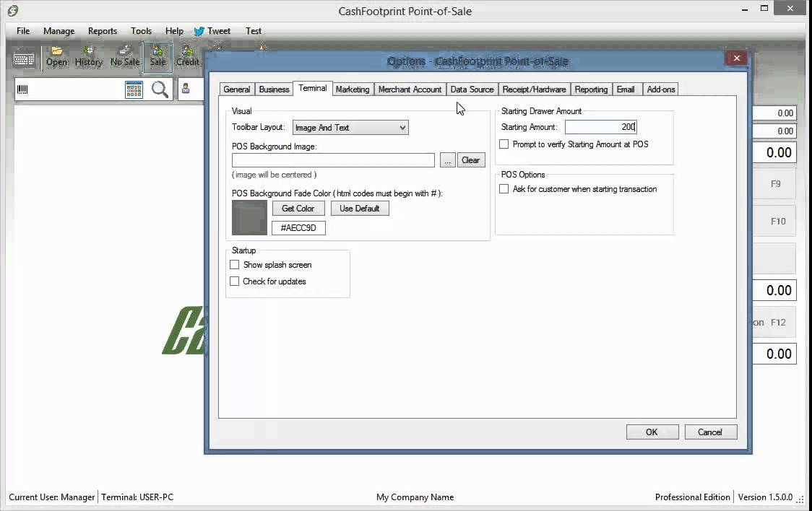This screenshot has height=511, width=812.
Task: Open the File menu
Action: pyautogui.click(x=23, y=31)
